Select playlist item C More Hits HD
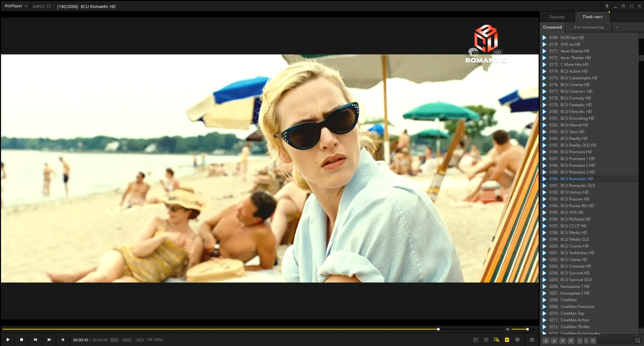 click(590, 65)
